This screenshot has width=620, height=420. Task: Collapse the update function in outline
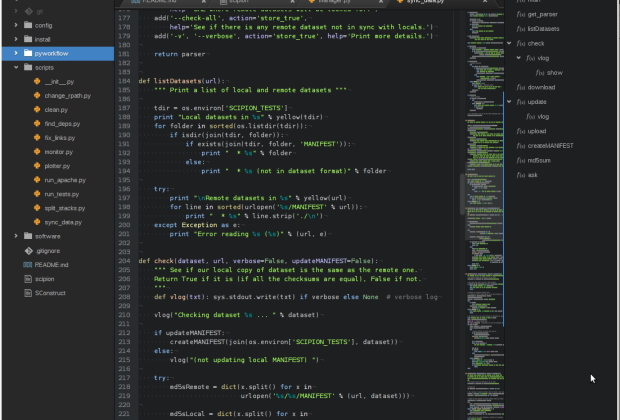(509, 102)
